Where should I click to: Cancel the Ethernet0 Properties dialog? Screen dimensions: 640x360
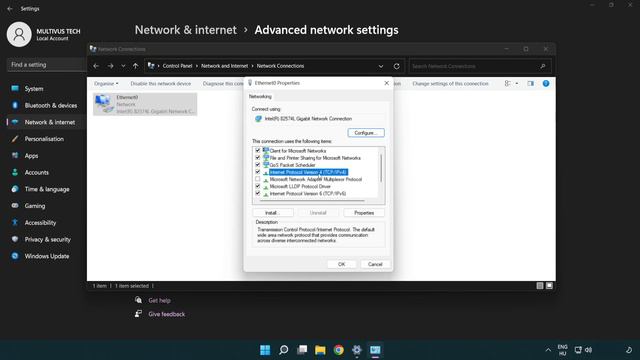(x=375, y=264)
